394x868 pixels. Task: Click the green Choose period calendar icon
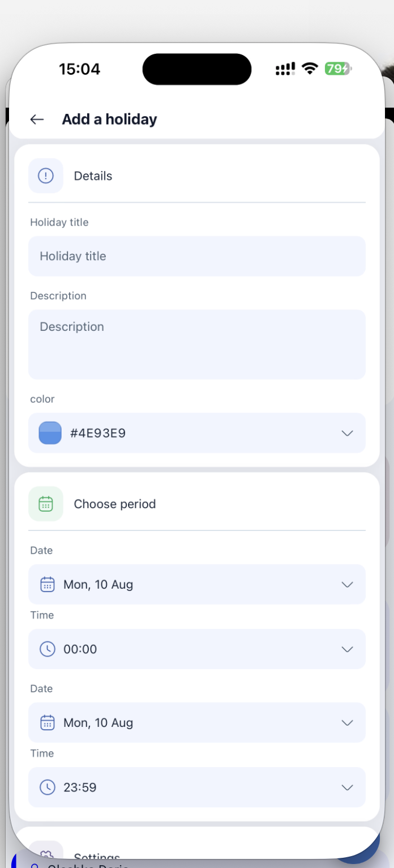(46, 504)
